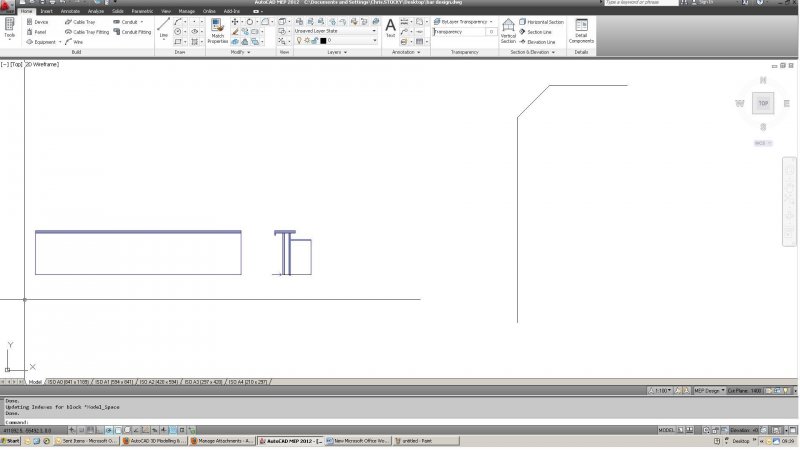Viewport: 800px width, 450px height.
Task: Select the Horizontal Section tool
Action: (545, 21)
